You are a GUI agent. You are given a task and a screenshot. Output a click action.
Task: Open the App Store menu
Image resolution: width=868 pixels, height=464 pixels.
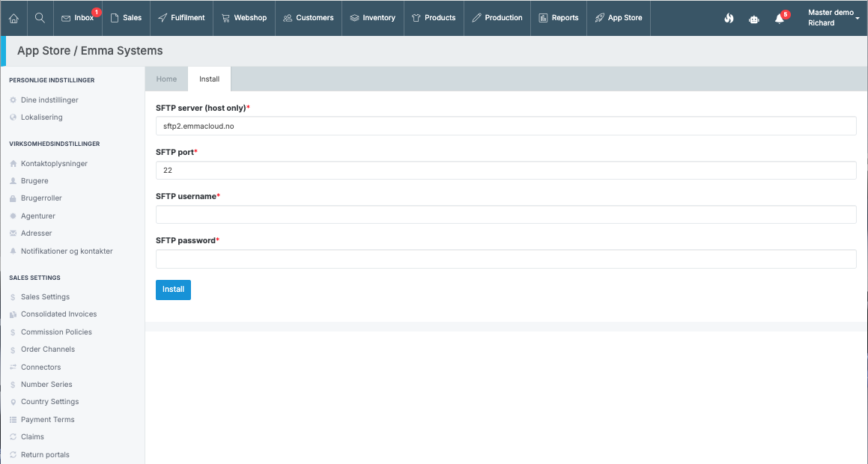click(619, 18)
